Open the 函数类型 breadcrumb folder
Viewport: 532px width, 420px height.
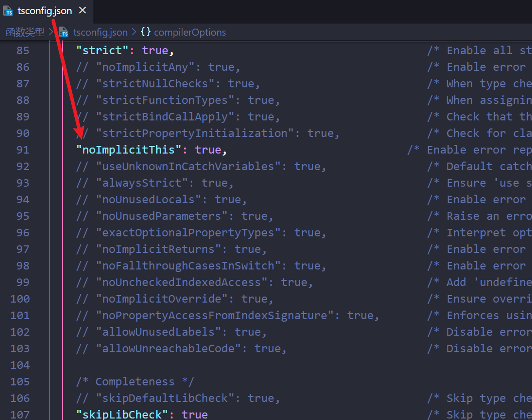tap(25, 32)
